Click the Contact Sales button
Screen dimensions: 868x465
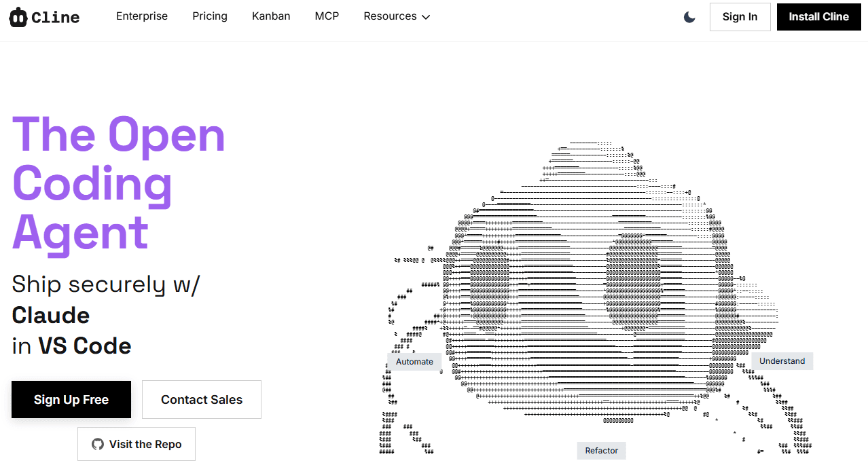click(x=201, y=400)
